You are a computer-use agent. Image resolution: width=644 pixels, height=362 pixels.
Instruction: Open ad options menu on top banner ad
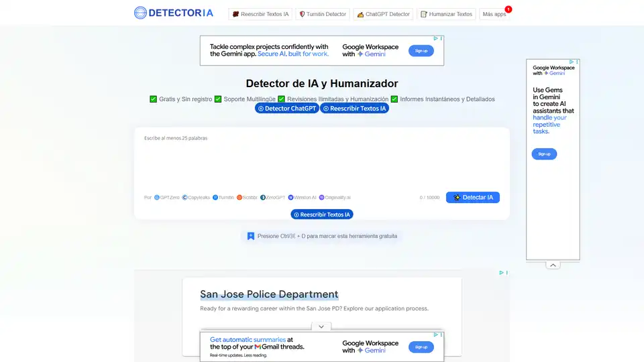pyautogui.click(x=441, y=39)
